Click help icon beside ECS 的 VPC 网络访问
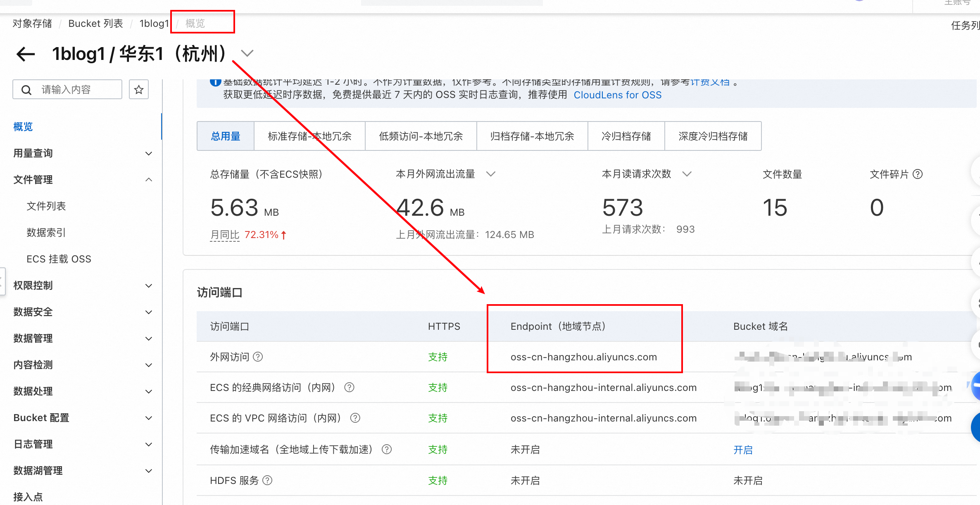 355,418
